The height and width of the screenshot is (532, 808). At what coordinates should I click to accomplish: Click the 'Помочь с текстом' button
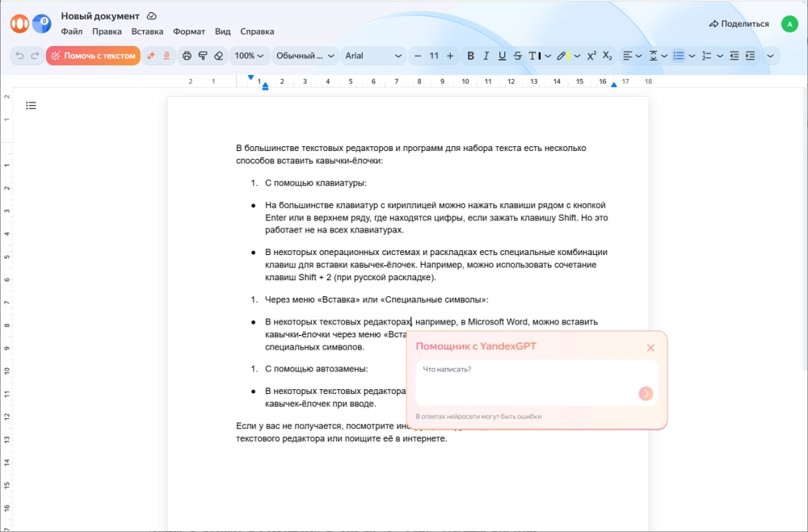93,56
